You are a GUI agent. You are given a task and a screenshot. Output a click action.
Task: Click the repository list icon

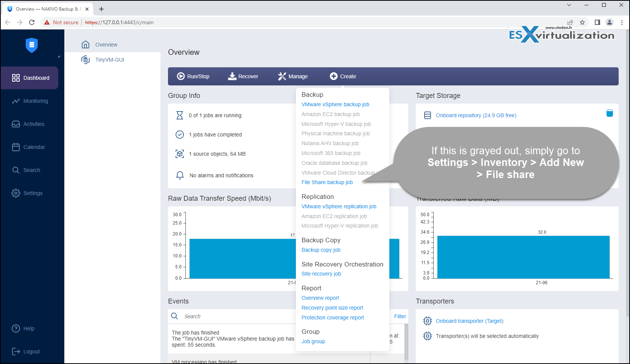click(428, 115)
